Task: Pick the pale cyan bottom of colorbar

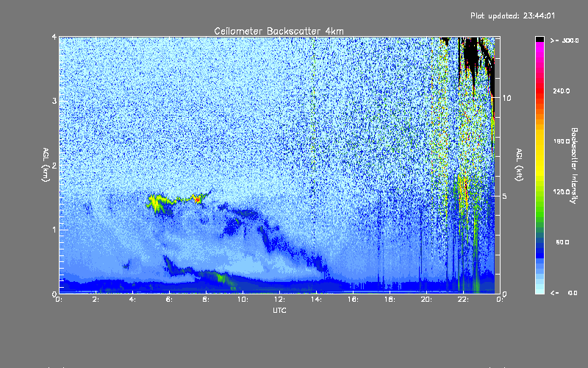Action: 539,289
